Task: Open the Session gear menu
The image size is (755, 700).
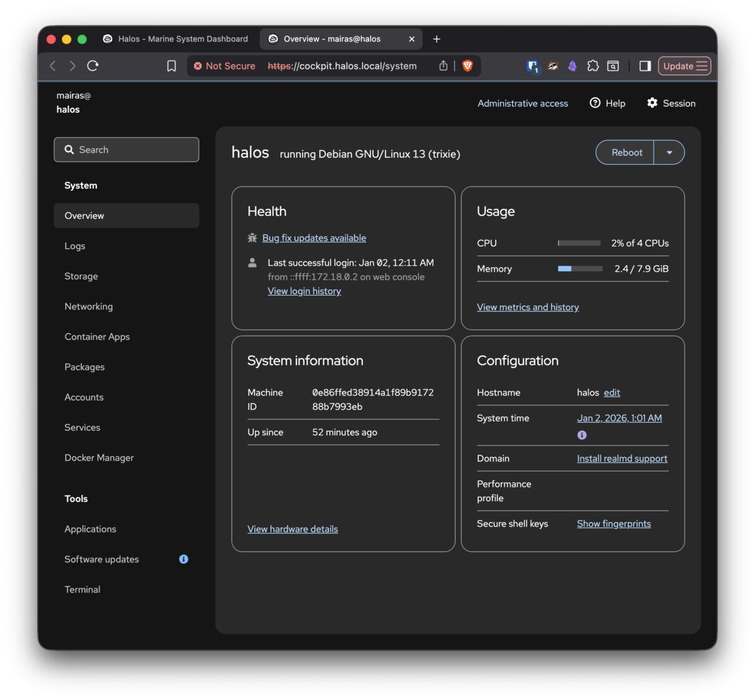Action: click(671, 103)
